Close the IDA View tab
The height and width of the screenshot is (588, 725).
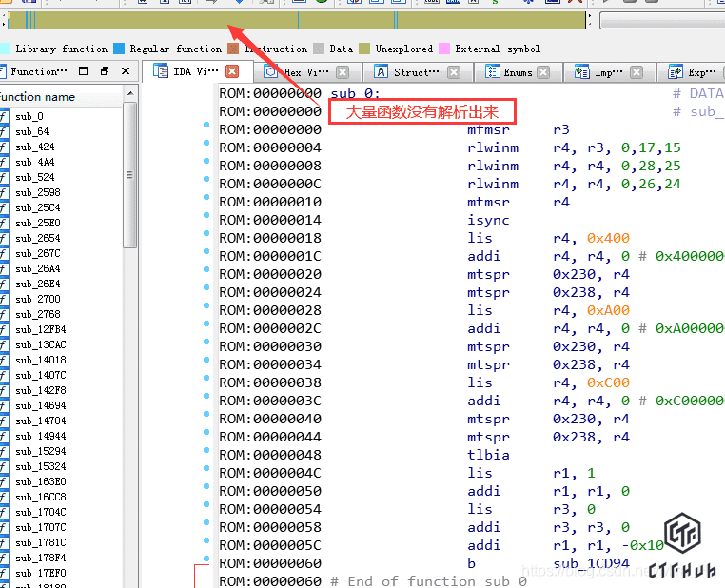pyautogui.click(x=232, y=71)
